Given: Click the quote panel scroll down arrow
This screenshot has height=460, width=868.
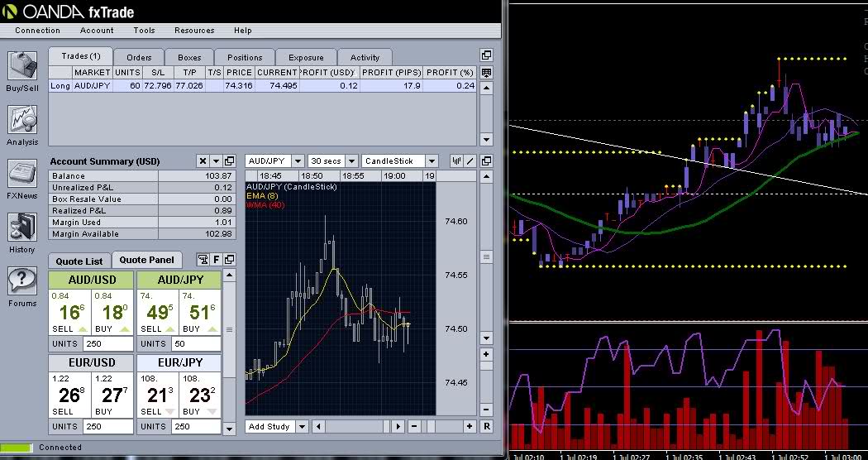Looking at the screenshot, I should tap(229, 427).
